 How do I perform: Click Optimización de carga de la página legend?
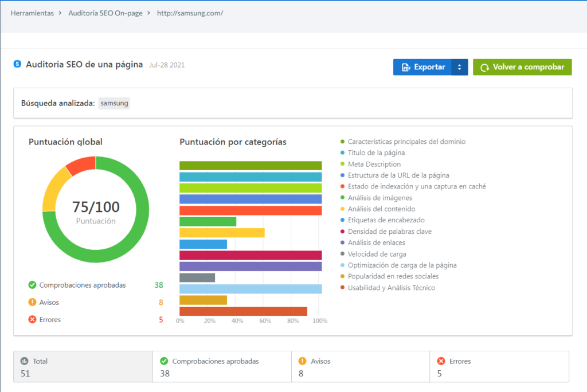tap(398, 265)
